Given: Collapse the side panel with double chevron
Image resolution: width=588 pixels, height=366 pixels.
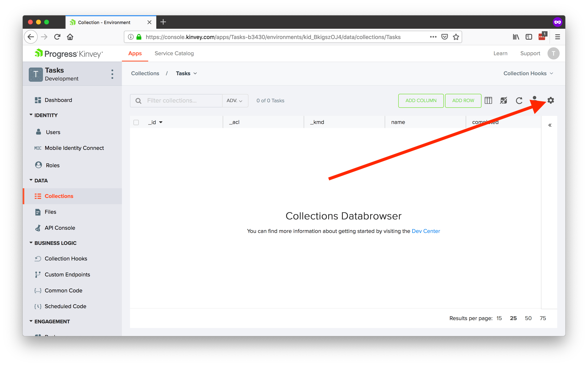Looking at the screenshot, I should 550,125.
